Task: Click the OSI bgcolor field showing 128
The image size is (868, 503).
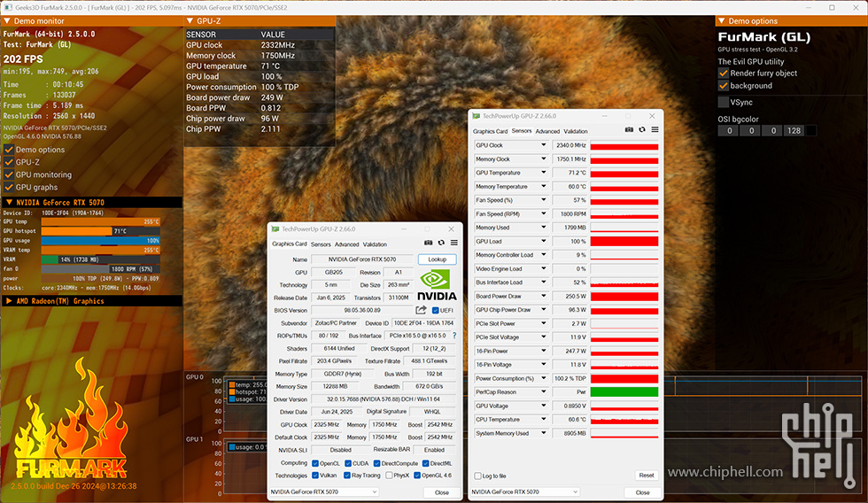Action: pos(793,131)
